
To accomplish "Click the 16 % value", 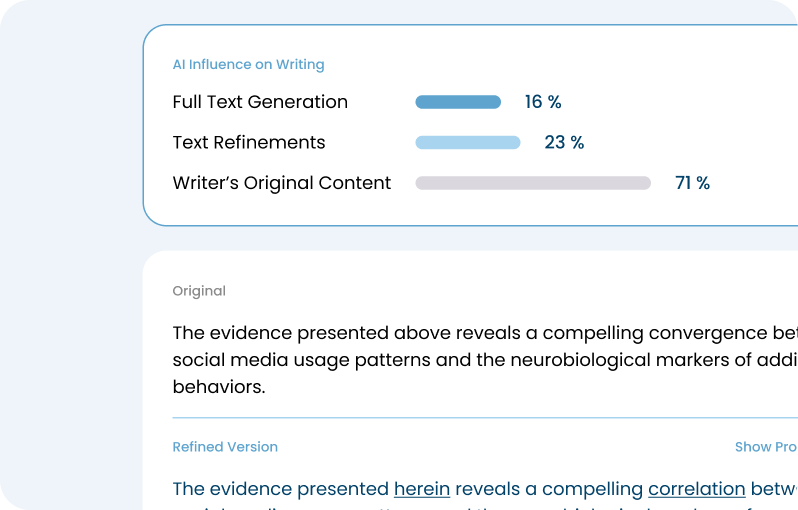I will pos(543,102).
